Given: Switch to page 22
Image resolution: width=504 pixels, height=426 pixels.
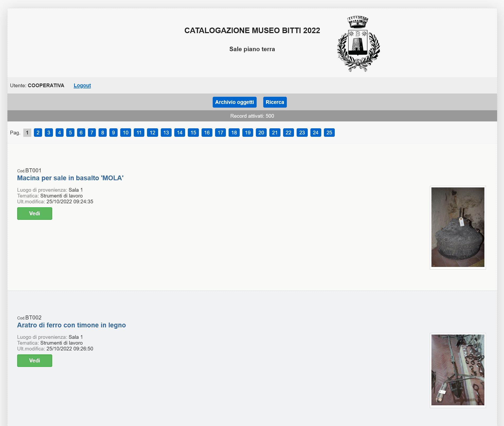Looking at the screenshot, I should [x=288, y=133].
